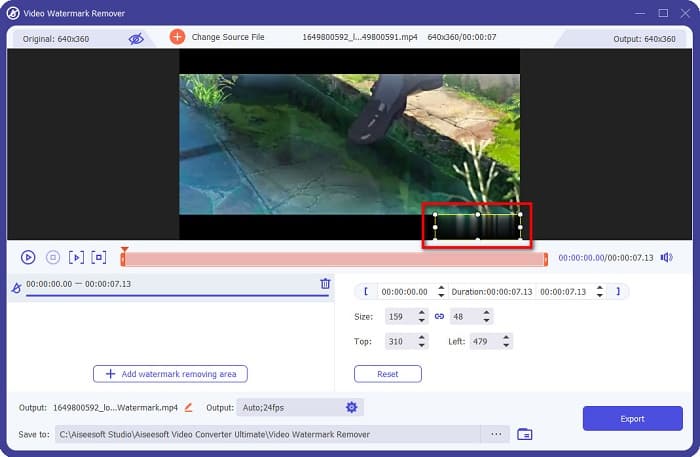This screenshot has width=700, height=457.
Task: Click the play-segment bracket icon
Action: click(76, 258)
